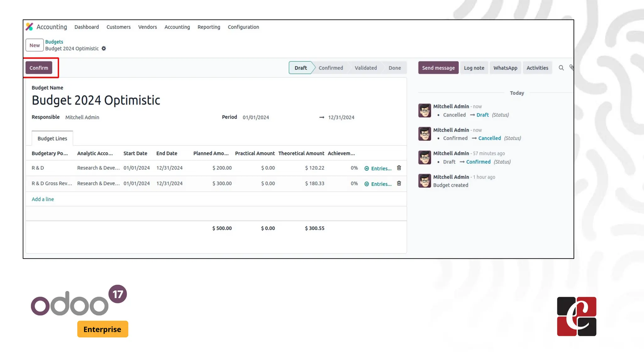The image size is (644, 362).
Task: Open the Configuration menu
Action: (x=243, y=27)
